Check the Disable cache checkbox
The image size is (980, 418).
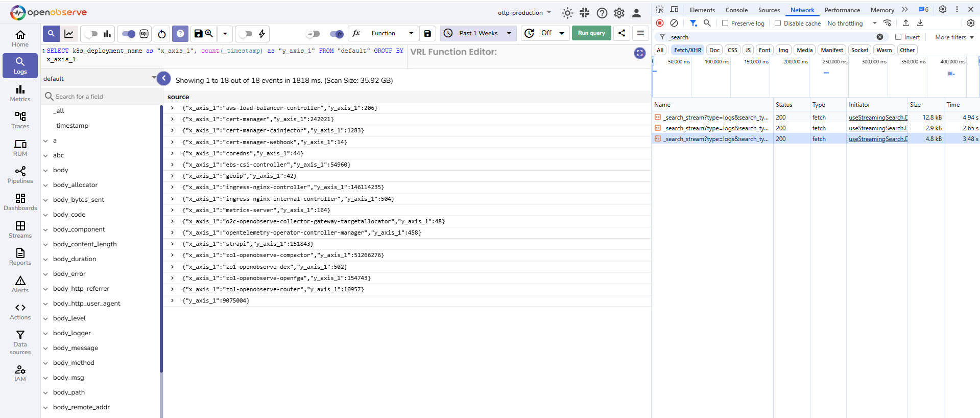coord(778,23)
